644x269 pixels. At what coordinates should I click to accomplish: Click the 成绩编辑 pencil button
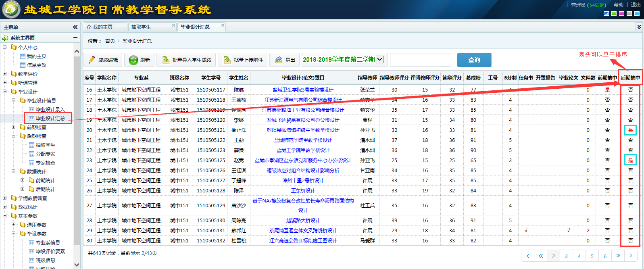point(103,60)
